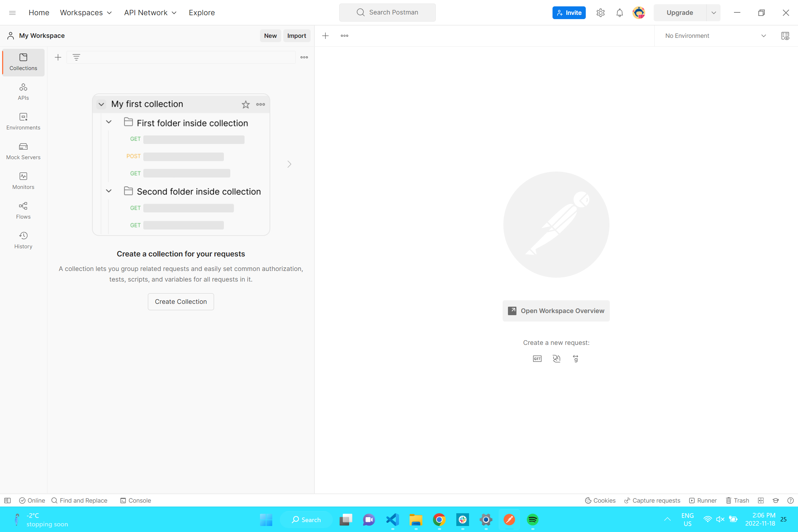Open Workspace Overview
The image size is (798, 532).
click(556, 311)
